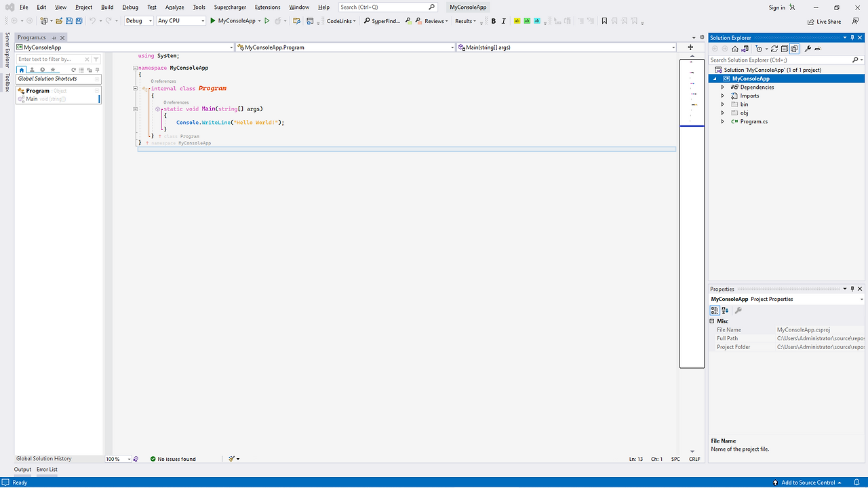Image resolution: width=868 pixels, height=488 pixels.
Task: Click the Navigate Backward arrow icon
Action: [14, 21]
